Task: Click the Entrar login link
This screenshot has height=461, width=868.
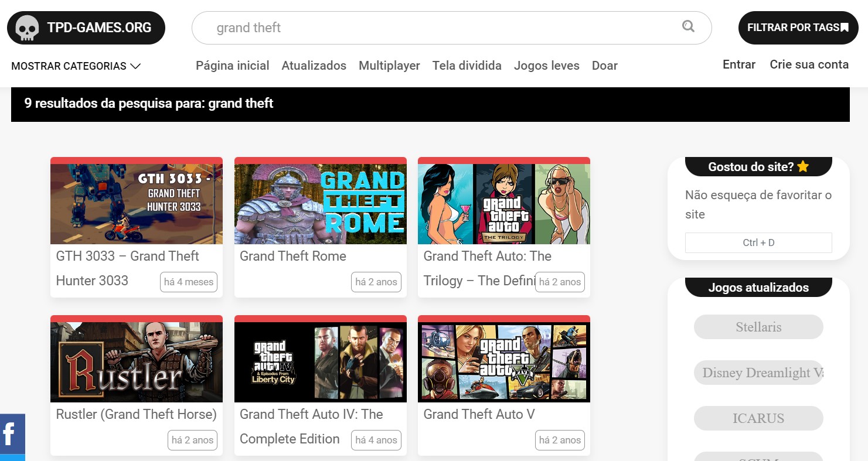Action: [x=739, y=64]
